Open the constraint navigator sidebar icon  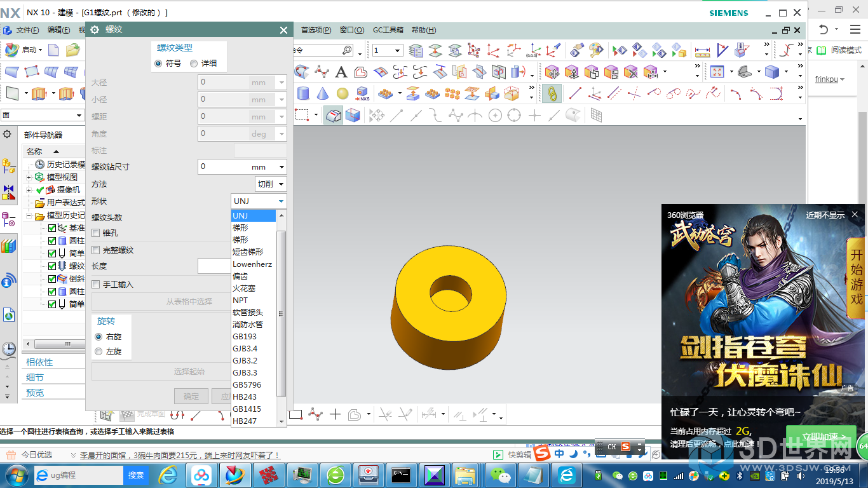(x=9, y=193)
